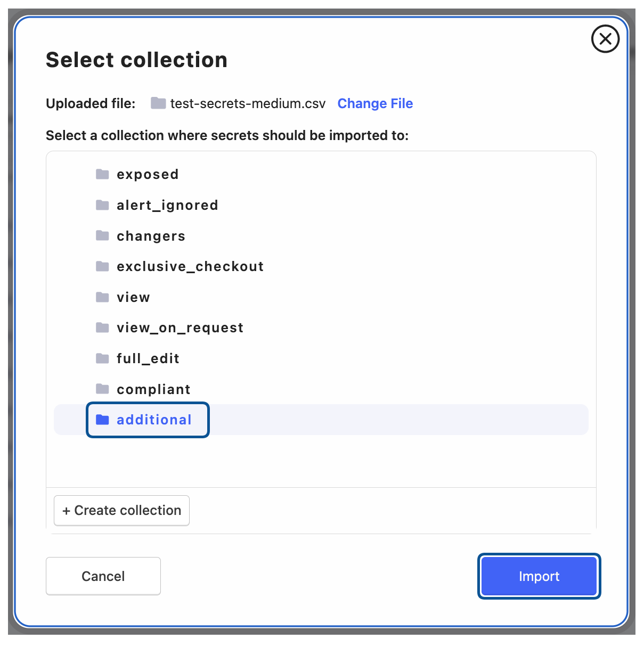The width and height of the screenshot is (644, 647).
Task: Choose the view_on_request collection
Action: pos(180,327)
